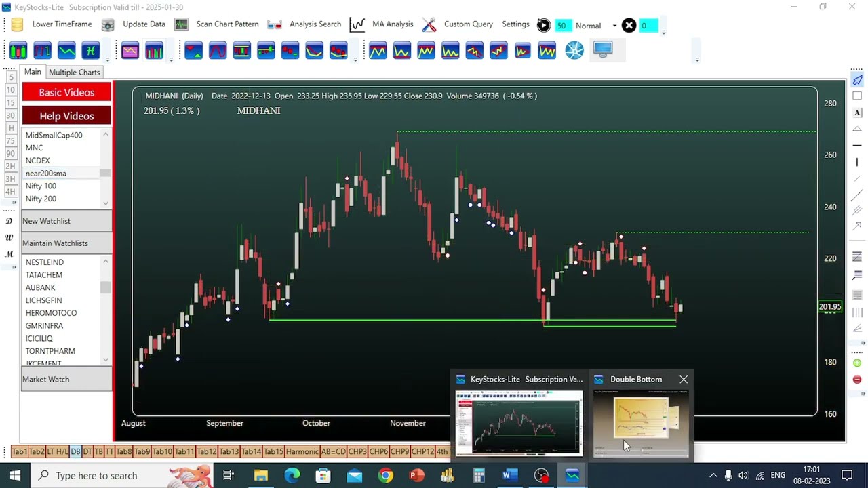The height and width of the screenshot is (488, 868).
Task: Click the Custom Query tools icon
Action: (x=429, y=25)
